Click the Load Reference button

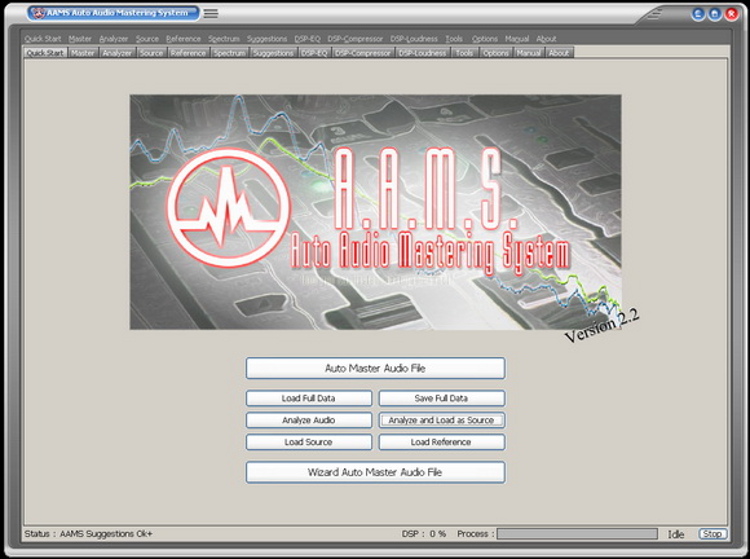pyautogui.click(x=441, y=442)
